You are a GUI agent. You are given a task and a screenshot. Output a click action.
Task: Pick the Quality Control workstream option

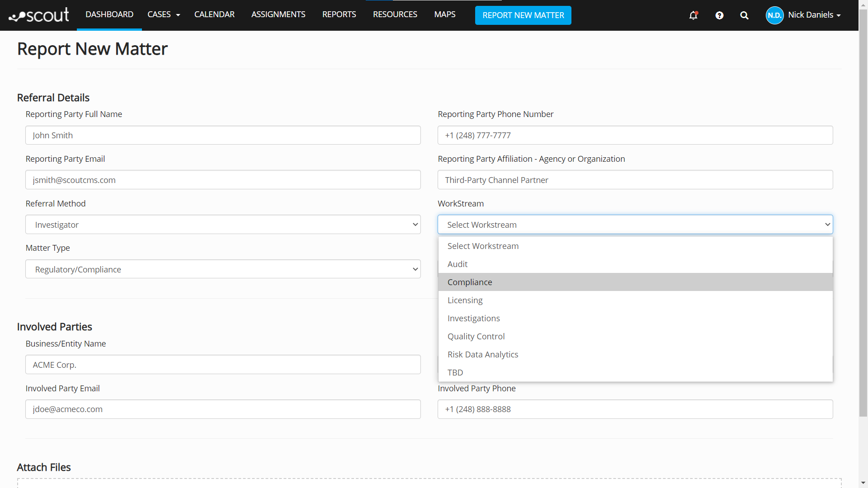pyautogui.click(x=476, y=336)
